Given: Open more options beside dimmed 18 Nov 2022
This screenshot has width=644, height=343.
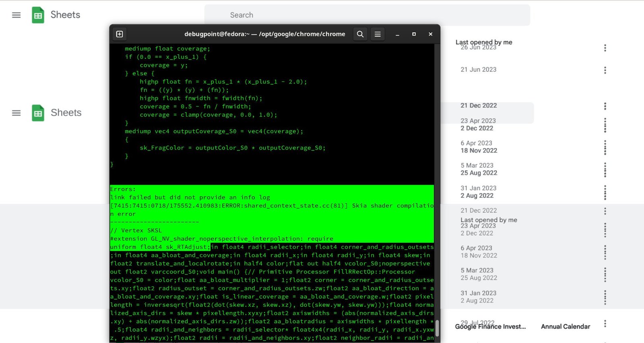Looking at the screenshot, I should pos(605,255).
